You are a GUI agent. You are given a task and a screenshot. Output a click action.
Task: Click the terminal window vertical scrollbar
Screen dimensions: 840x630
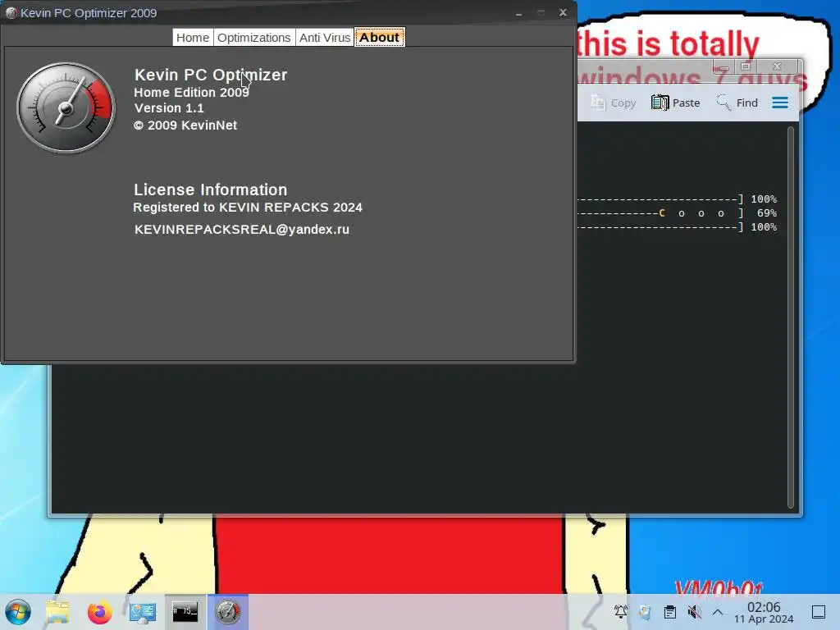(x=791, y=317)
